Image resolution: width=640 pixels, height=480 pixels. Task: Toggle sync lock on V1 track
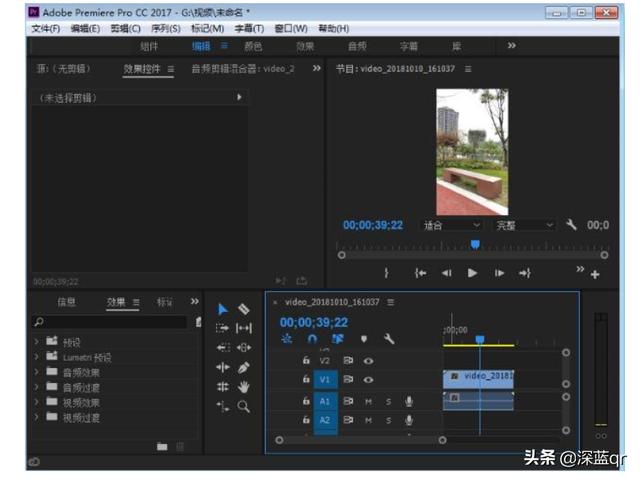pos(348,379)
